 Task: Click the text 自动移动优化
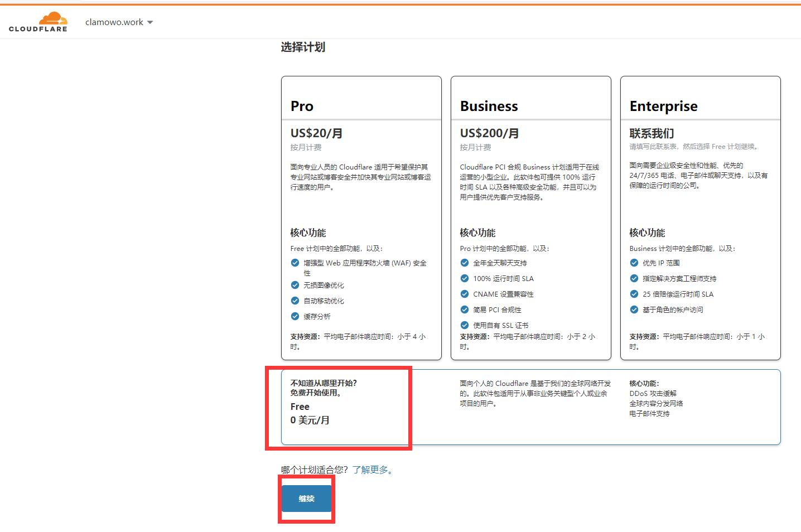click(x=324, y=301)
